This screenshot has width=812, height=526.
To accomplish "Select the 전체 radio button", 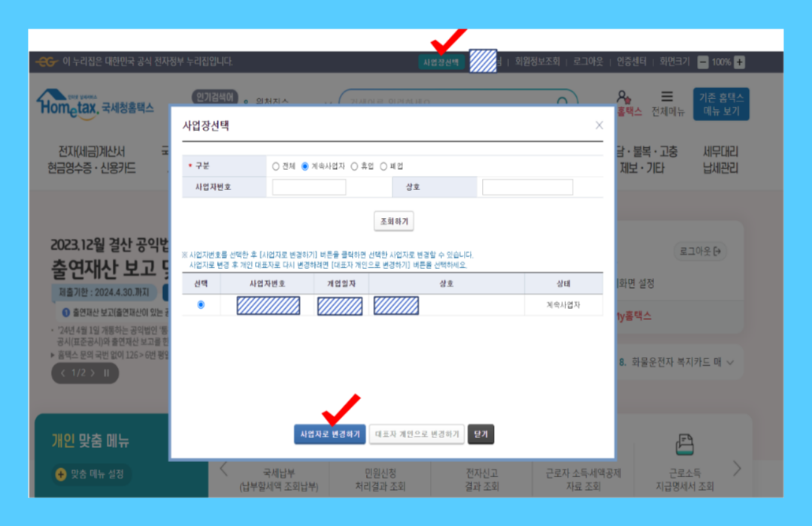I will tap(277, 166).
